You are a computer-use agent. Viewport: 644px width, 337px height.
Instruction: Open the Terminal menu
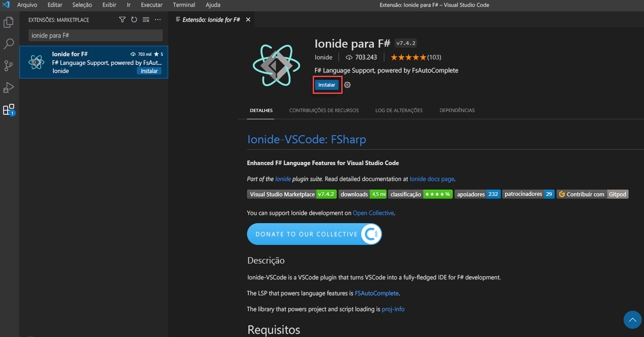(184, 5)
